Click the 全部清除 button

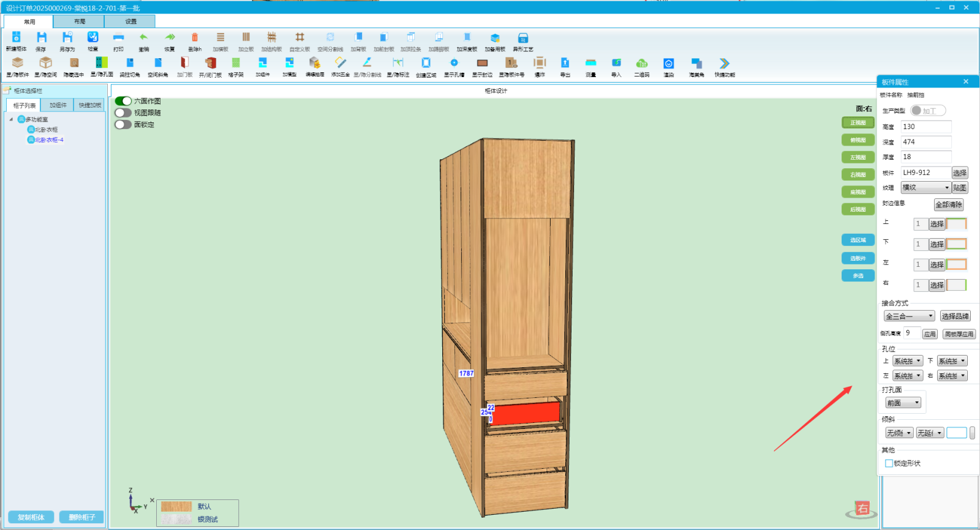tap(948, 204)
